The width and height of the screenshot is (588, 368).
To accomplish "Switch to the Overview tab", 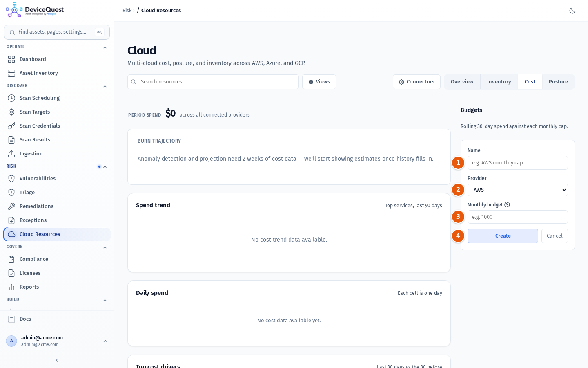I will 462,82.
